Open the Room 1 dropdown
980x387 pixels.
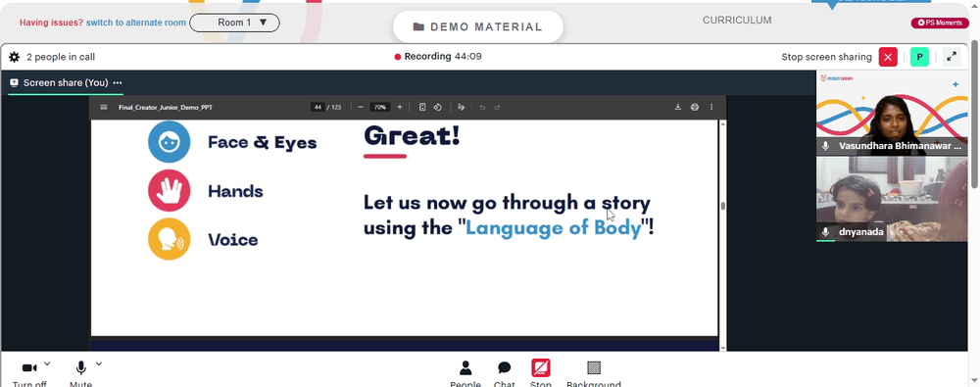(234, 23)
